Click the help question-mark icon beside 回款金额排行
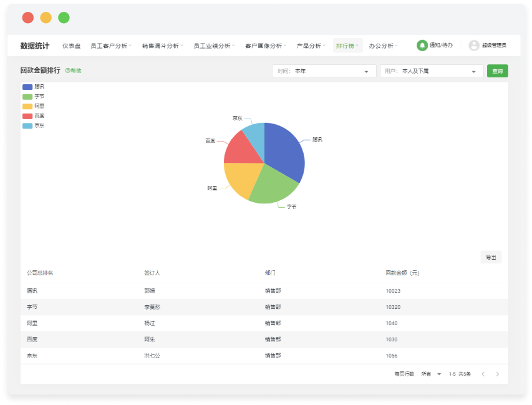This screenshot has width=532, height=405. (x=67, y=71)
